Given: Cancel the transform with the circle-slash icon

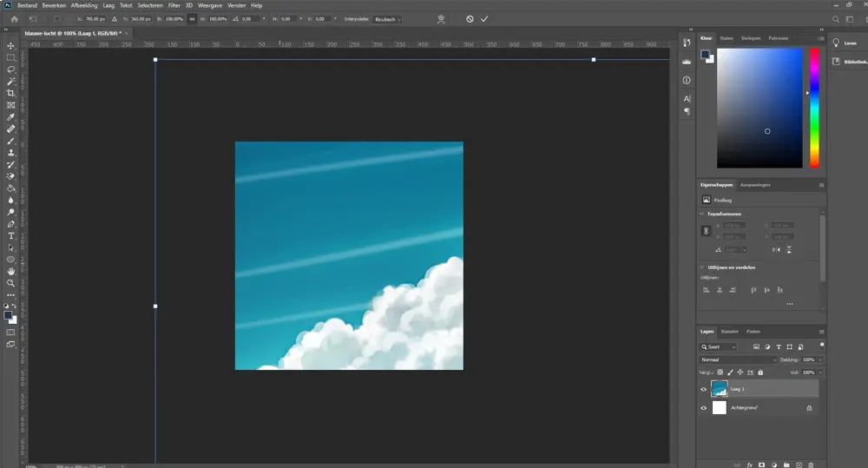Looking at the screenshot, I should tap(470, 19).
